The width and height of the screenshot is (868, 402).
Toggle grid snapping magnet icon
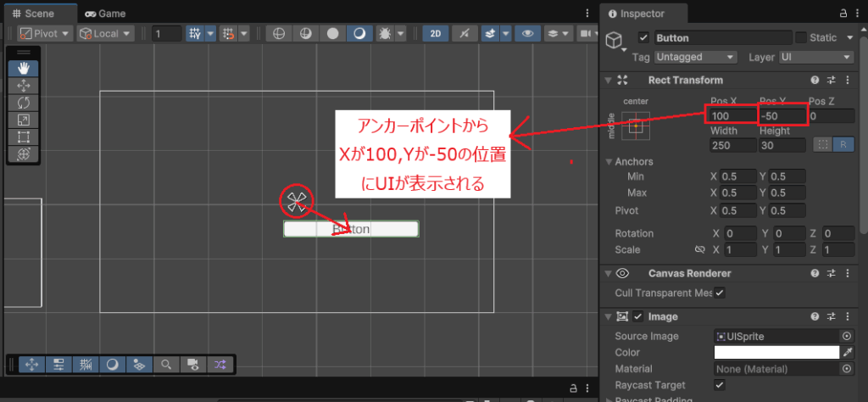click(x=229, y=34)
